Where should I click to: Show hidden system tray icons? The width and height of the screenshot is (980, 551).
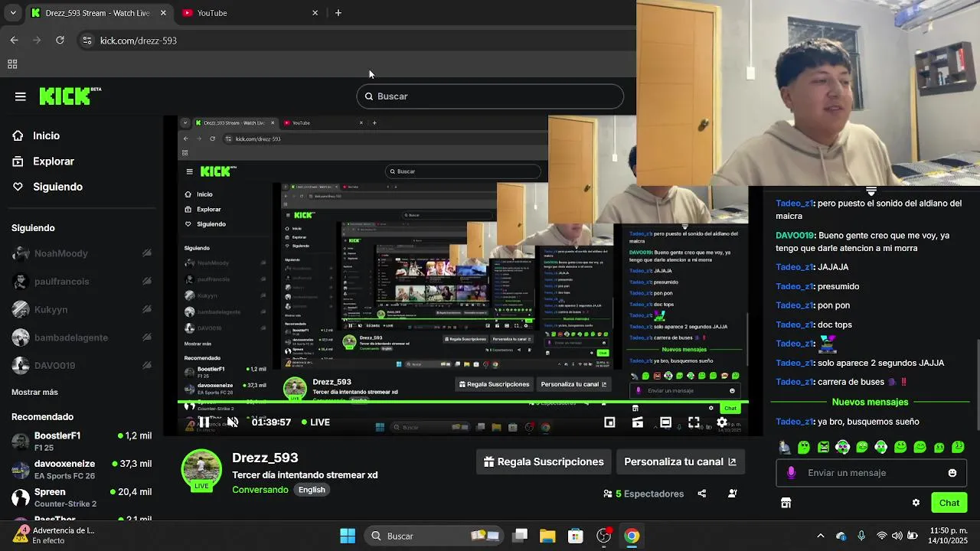821,536
